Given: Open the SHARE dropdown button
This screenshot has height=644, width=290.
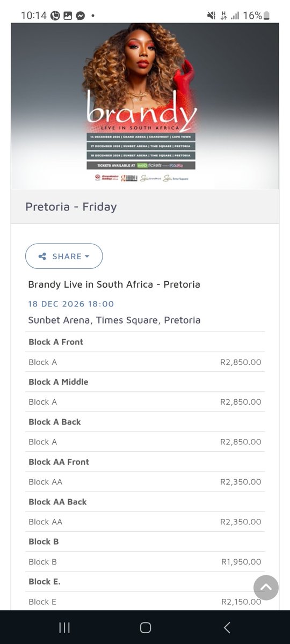Looking at the screenshot, I should click(64, 256).
